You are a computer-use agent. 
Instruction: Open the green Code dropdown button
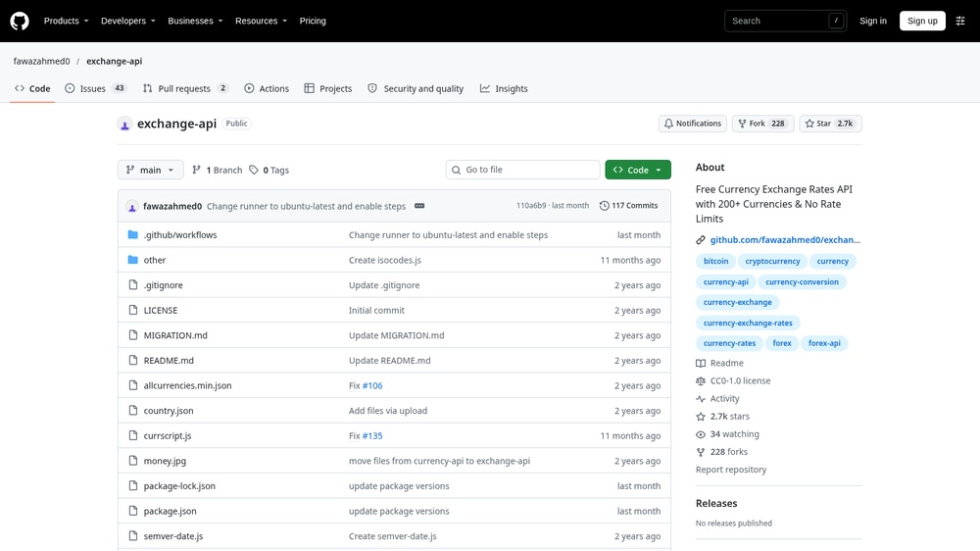[x=638, y=170]
